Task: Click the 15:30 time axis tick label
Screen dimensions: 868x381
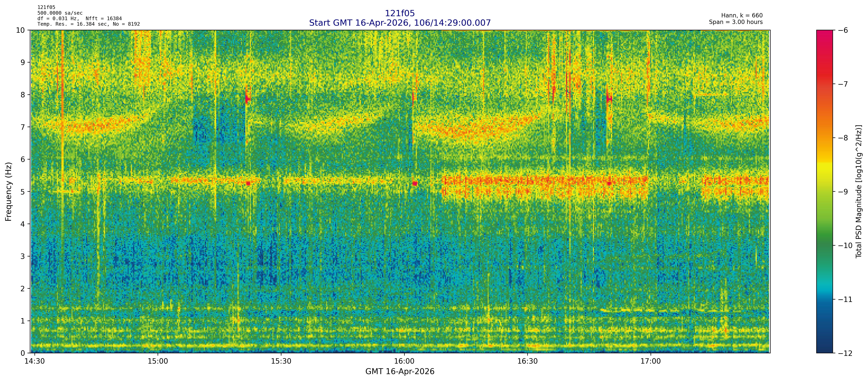Action: [x=281, y=361]
